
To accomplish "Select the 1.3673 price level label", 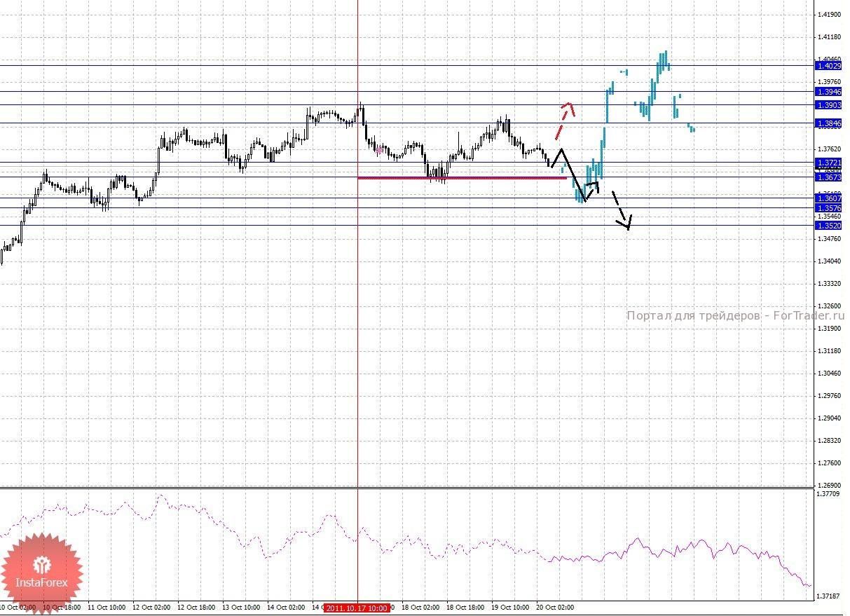I will [828, 177].
